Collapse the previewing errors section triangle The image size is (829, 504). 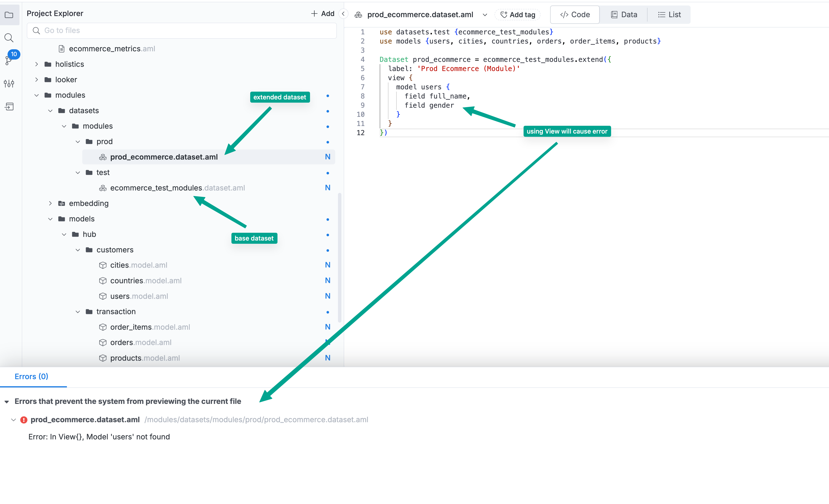coord(7,402)
